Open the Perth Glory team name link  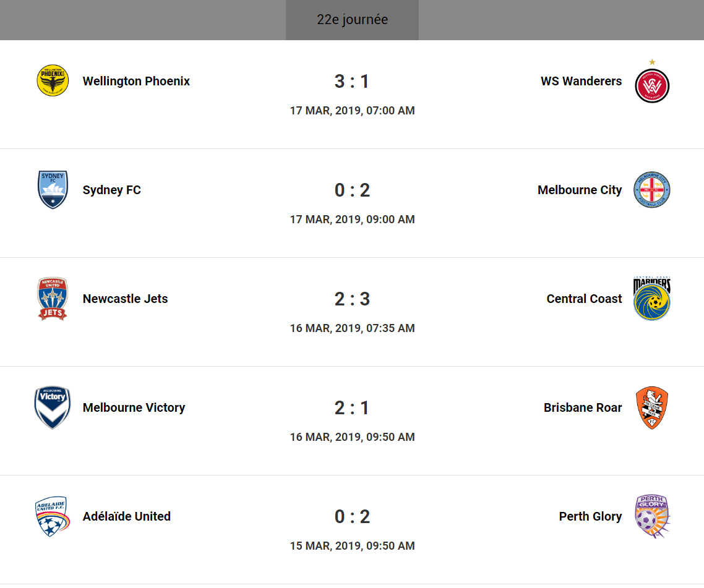pos(590,516)
